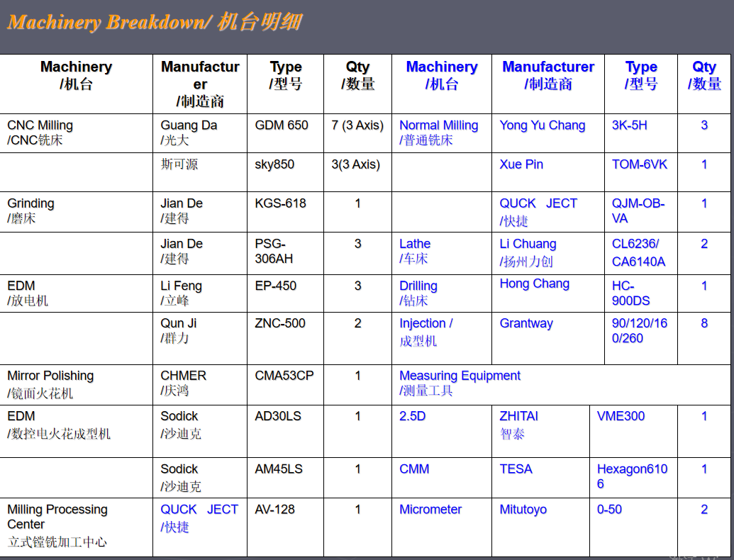Select the 'GDM 650' type cell
734x560 pixels.
coord(286,133)
